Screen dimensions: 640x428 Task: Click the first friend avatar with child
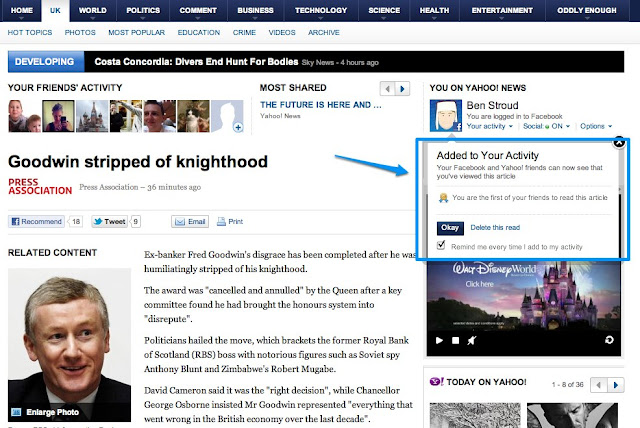coord(24,116)
